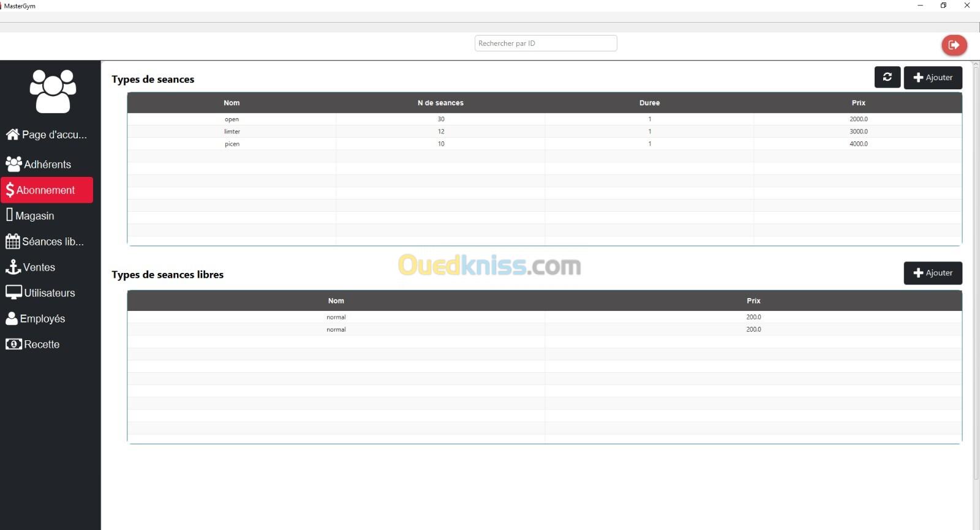Sort by N de seances column header
The image size is (980, 530).
tap(440, 103)
